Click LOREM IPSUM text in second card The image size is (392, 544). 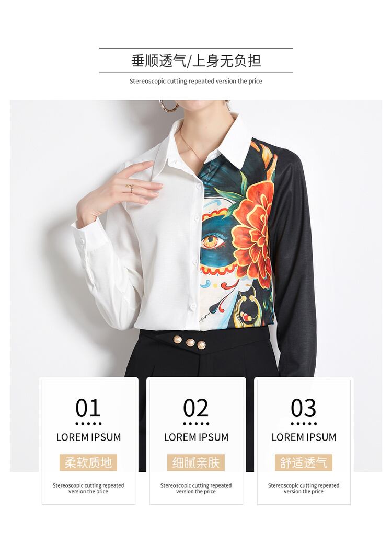point(196,437)
